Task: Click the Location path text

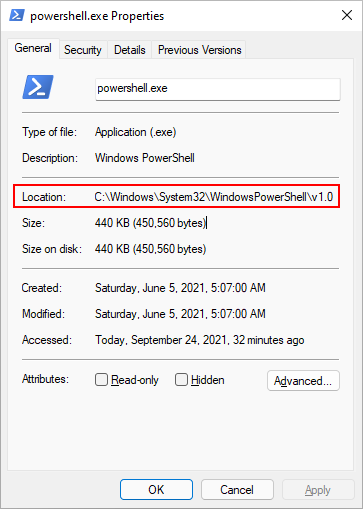Action: 214,197
